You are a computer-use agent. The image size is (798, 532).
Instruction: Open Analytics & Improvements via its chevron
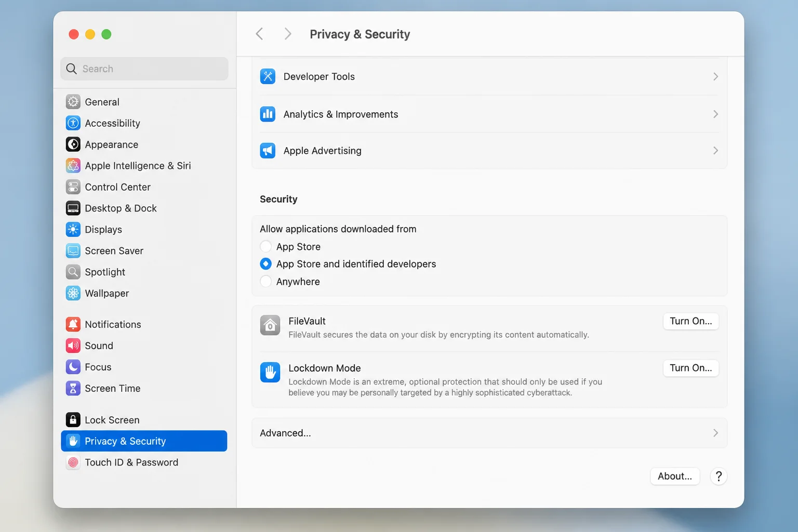click(715, 114)
